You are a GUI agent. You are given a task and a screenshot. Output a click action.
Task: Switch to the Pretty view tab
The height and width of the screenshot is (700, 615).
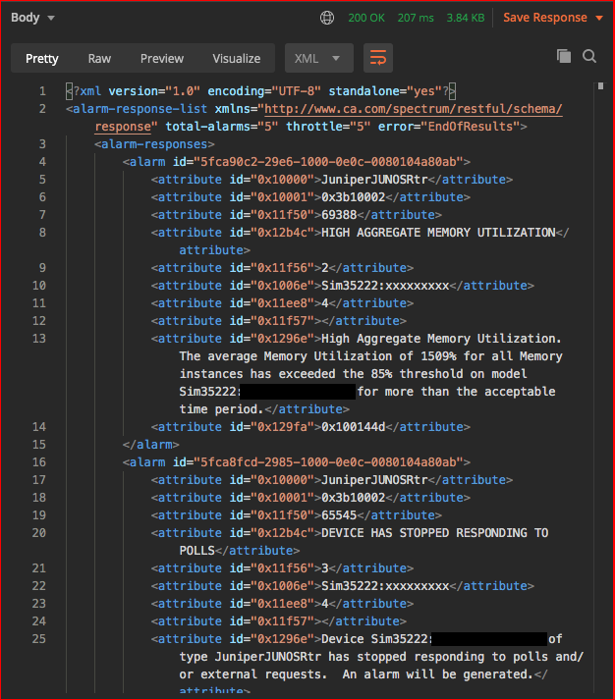42,59
